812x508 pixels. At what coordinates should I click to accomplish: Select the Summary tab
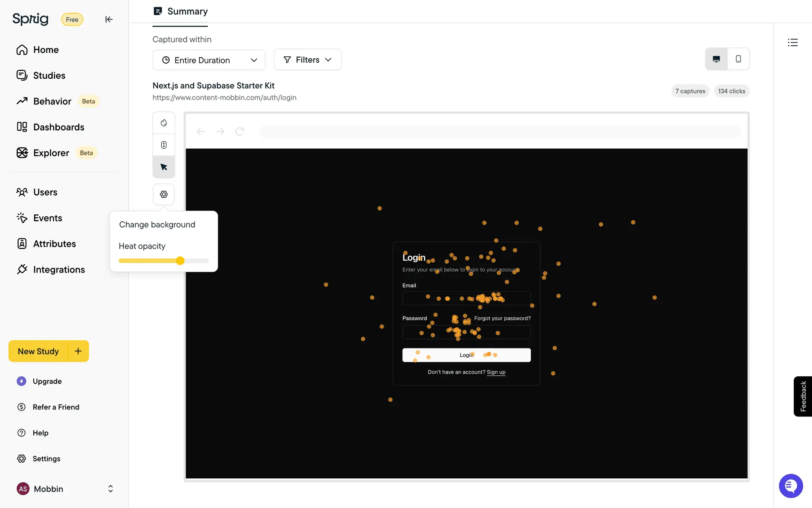click(x=181, y=11)
